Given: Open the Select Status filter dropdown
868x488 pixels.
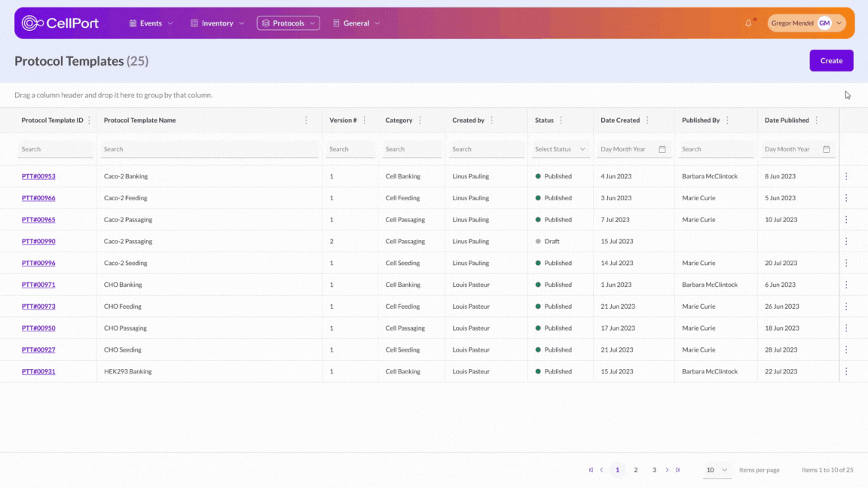Looking at the screenshot, I should 560,148.
